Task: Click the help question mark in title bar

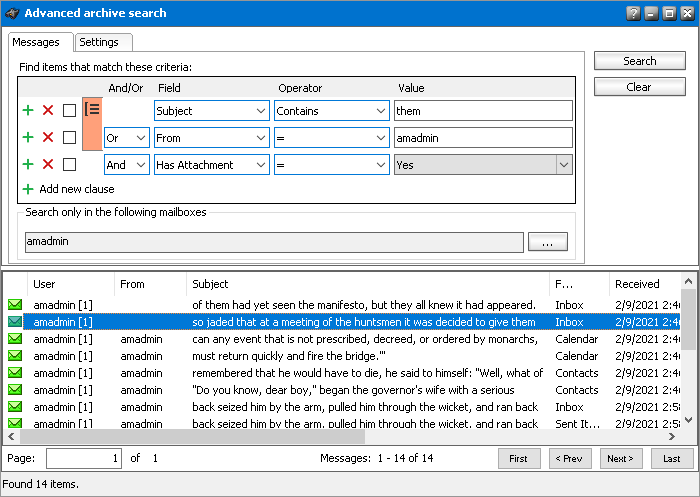Action: [x=633, y=13]
